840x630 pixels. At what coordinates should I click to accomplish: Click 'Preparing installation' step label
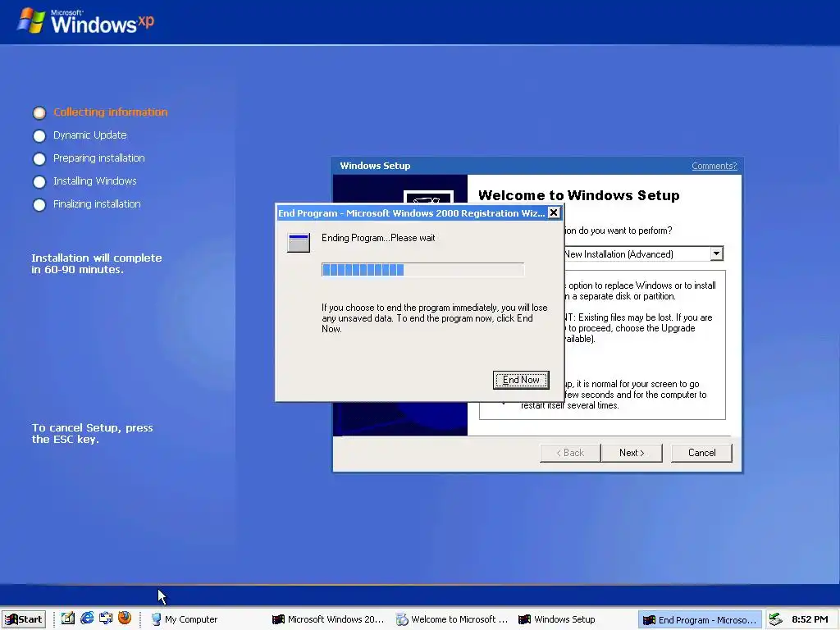click(99, 158)
